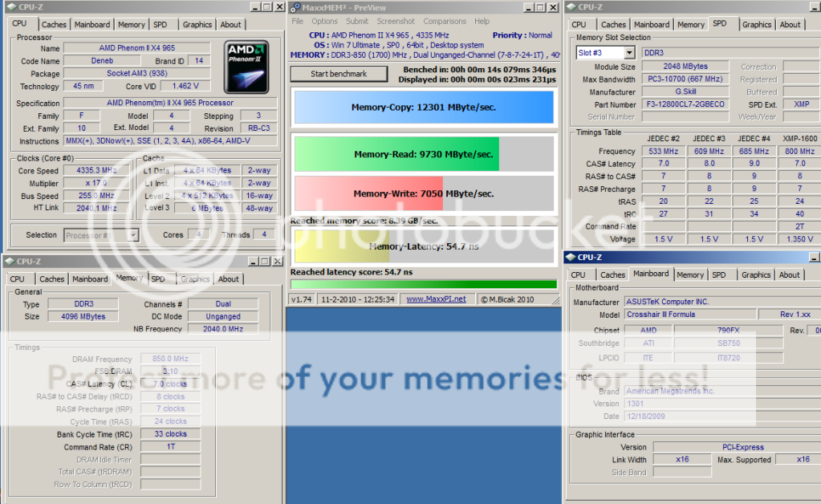This screenshot has width=821, height=504.
Task: Open the Screenshot menu in MaxxMEM
Action: pos(396,22)
